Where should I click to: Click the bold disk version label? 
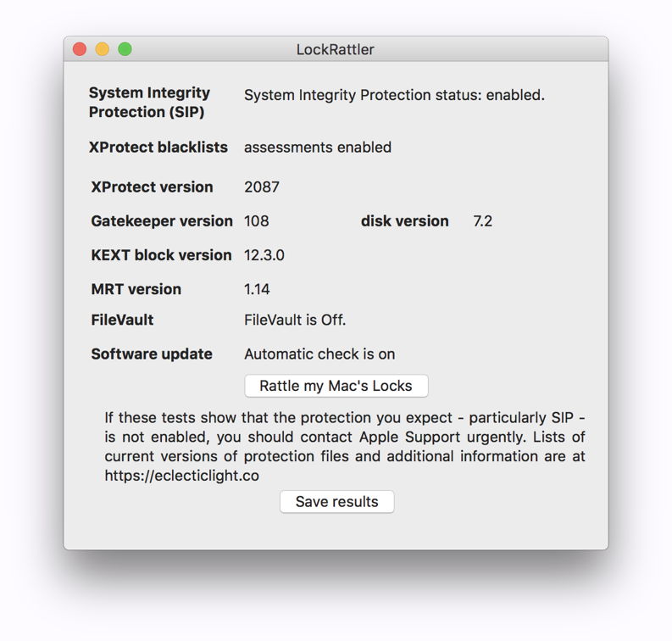pos(404,221)
